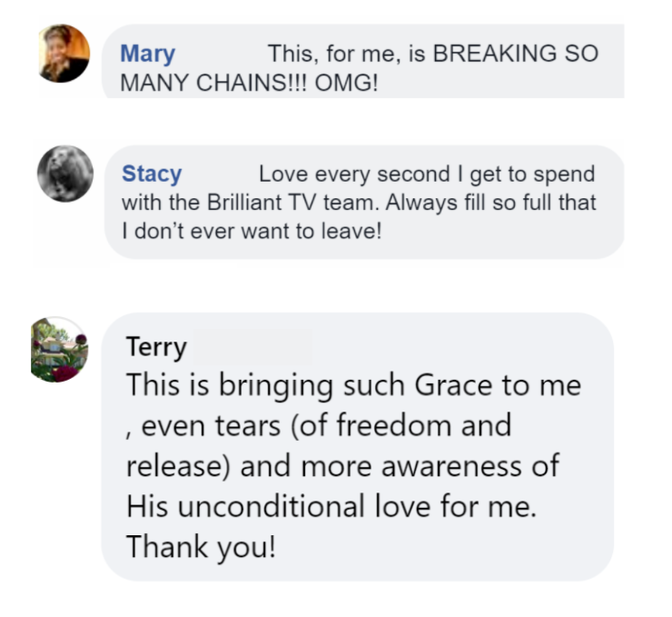Click the hidden surname beside Mary
This screenshot has height=617, width=672.
pyautogui.click(x=221, y=54)
